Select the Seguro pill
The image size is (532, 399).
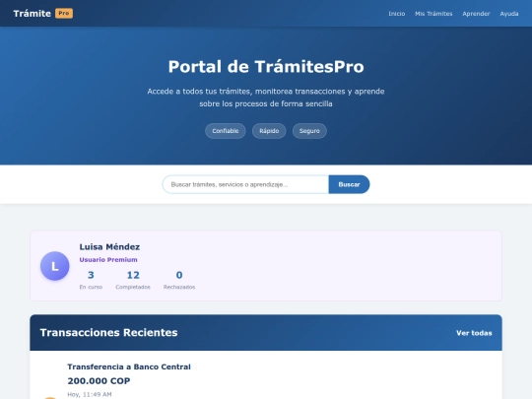(309, 131)
